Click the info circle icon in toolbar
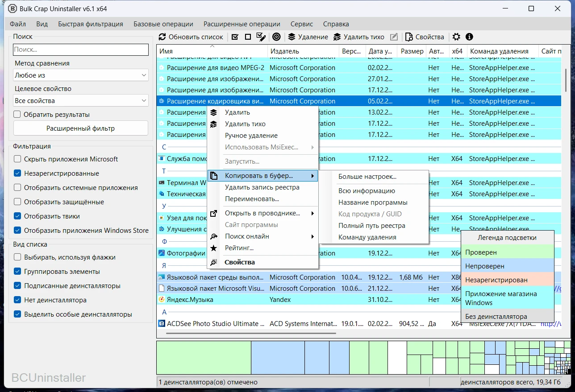 (x=469, y=37)
